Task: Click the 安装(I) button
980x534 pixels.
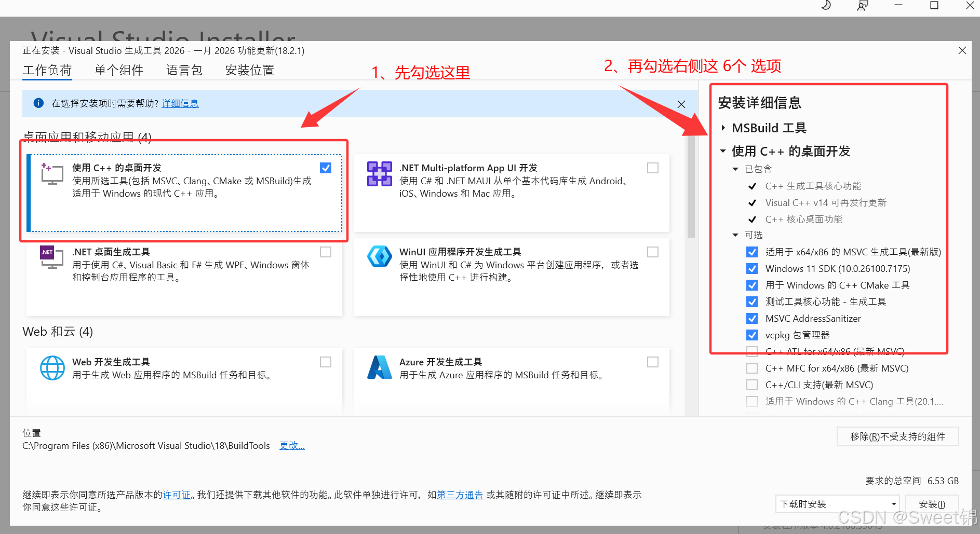Action: [x=932, y=504]
